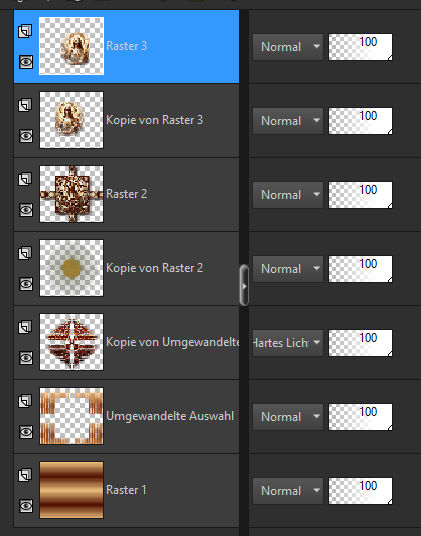Open blend mode dropdown for Raster 1
The height and width of the screenshot is (536, 421).
(x=288, y=491)
